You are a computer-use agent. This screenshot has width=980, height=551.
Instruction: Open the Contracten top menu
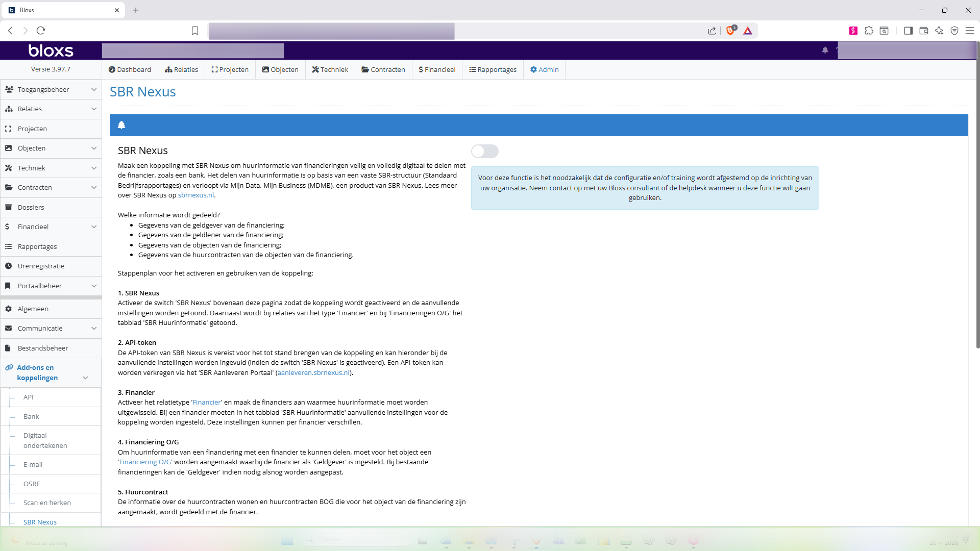click(383, 69)
